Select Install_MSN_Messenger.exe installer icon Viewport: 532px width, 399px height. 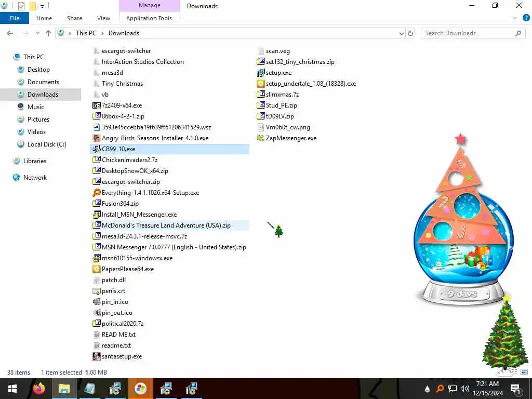coord(96,215)
